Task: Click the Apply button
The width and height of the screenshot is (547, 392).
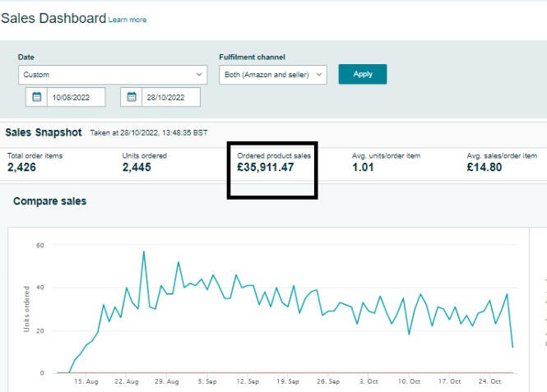Action: click(362, 74)
